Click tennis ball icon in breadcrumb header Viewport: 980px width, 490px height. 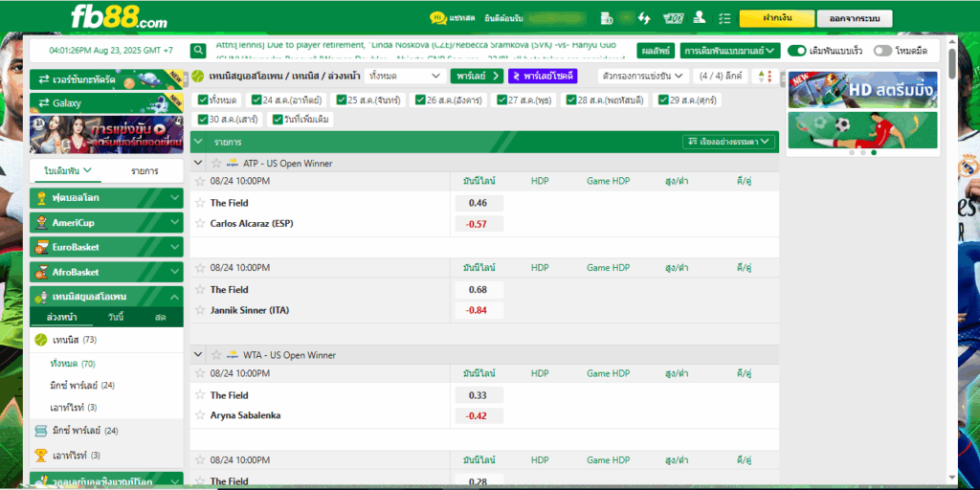[198, 77]
